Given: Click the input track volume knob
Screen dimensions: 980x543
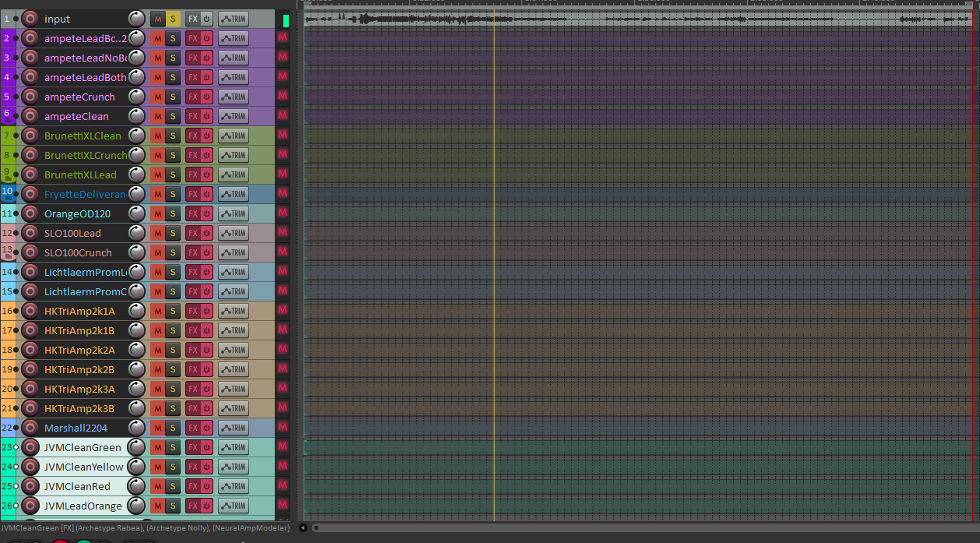Looking at the screenshot, I should (137, 19).
